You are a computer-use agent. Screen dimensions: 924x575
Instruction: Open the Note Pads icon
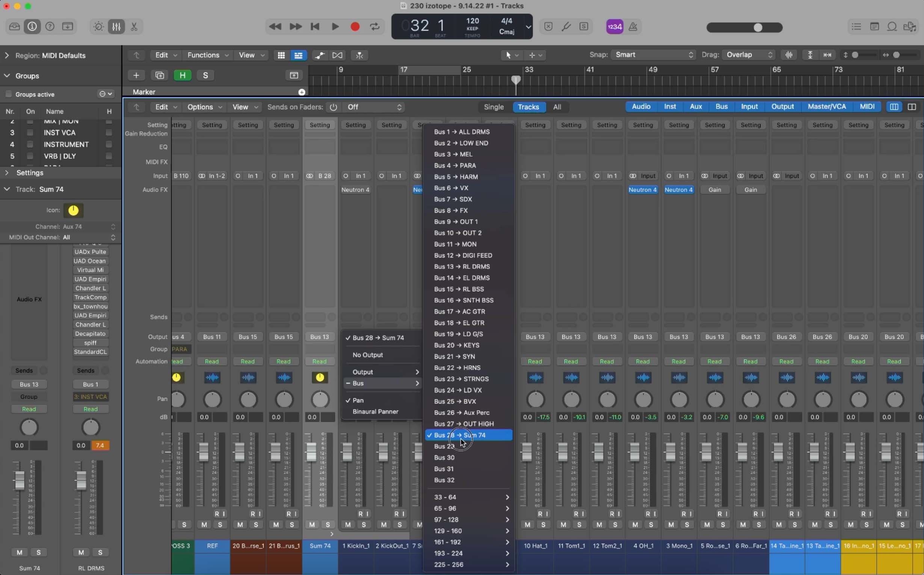874,27
